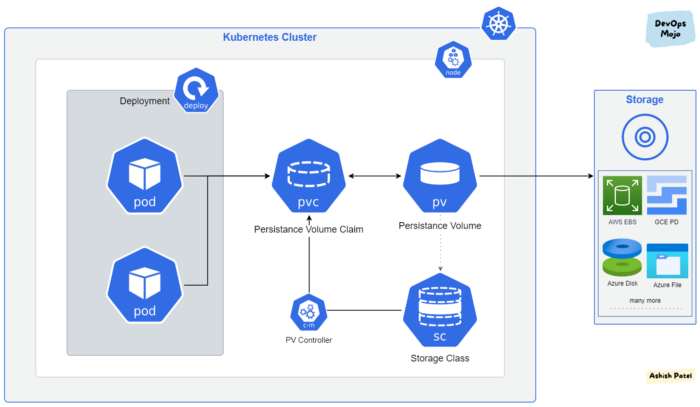
Task: Select the Persistance Volume Claim label
Action: click(308, 229)
